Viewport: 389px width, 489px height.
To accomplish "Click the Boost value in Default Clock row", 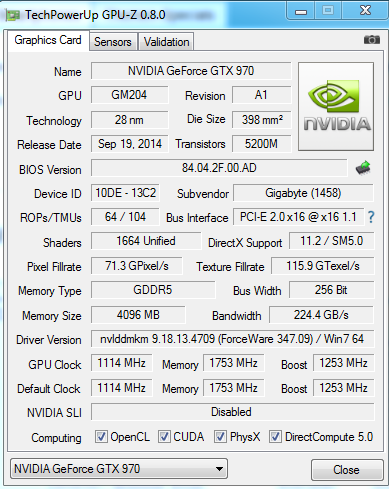I will (343, 388).
